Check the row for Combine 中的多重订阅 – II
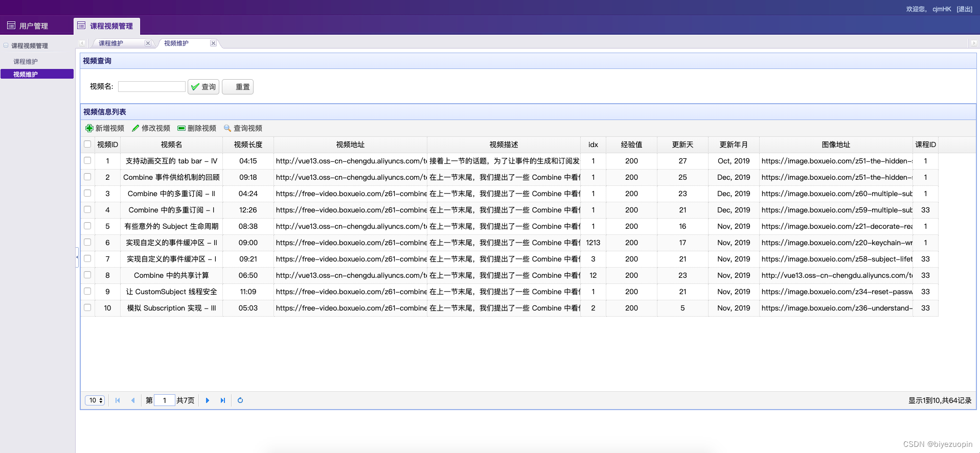This screenshot has height=453, width=980. (x=87, y=194)
